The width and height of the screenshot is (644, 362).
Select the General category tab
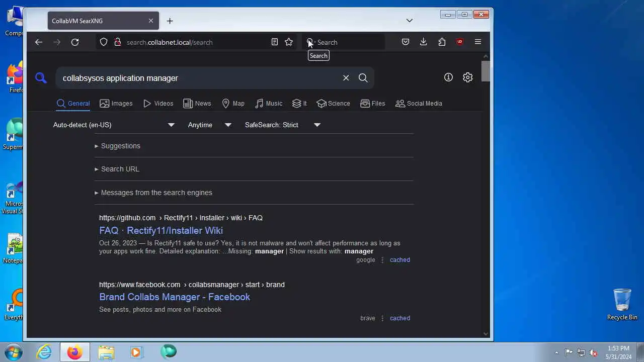pyautogui.click(x=73, y=104)
